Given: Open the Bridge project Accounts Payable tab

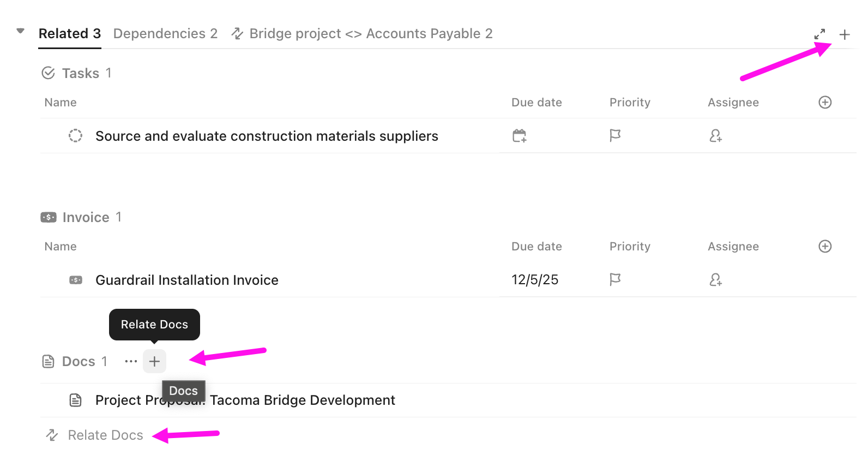Looking at the screenshot, I should [x=371, y=33].
